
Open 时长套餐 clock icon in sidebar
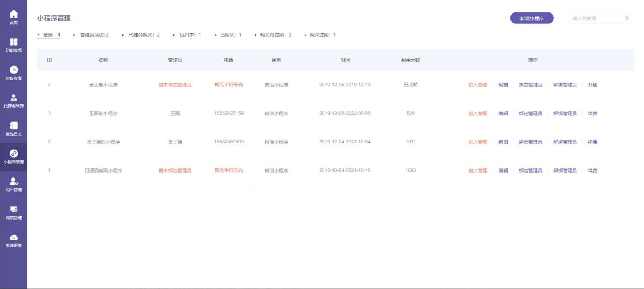[14, 70]
